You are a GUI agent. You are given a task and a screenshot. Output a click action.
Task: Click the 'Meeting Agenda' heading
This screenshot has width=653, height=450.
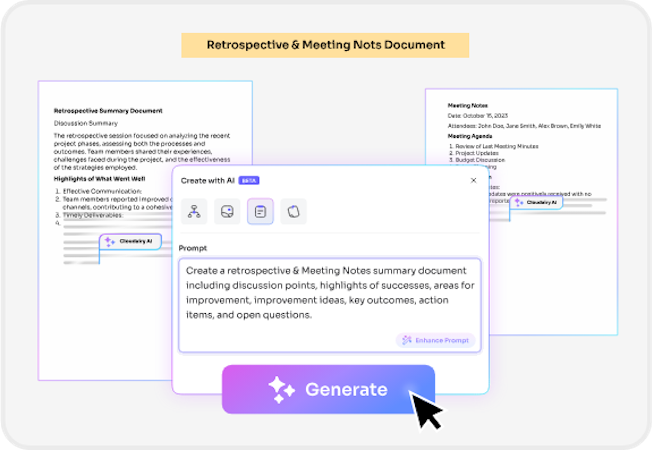click(470, 136)
